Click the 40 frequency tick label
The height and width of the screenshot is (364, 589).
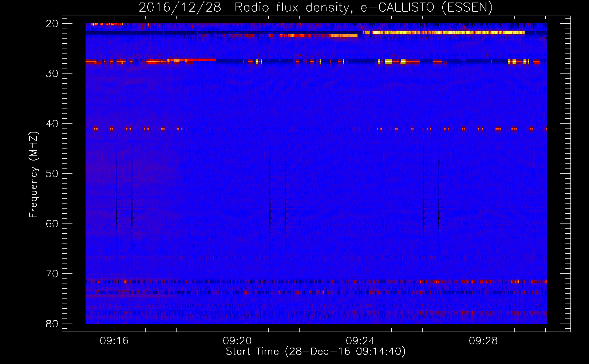click(x=52, y=124)
